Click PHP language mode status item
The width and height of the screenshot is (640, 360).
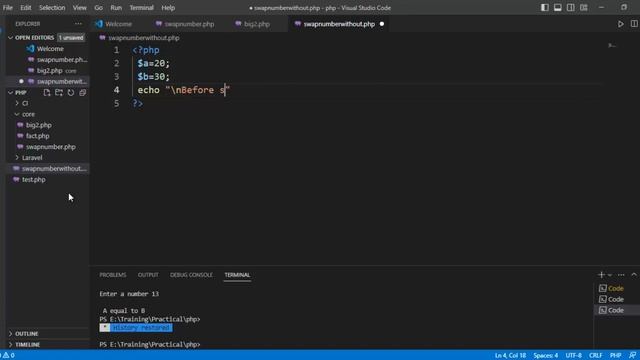616,356
